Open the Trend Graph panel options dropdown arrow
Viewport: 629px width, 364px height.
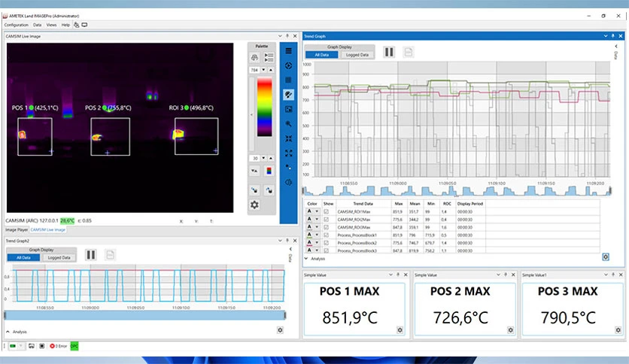click(606, 36)
